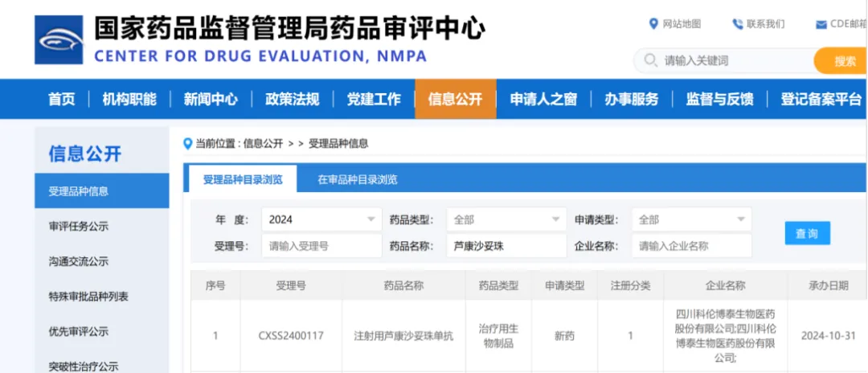Screen dimensions: 868x373
Task: Expand the 申请类型 dropdown
Action: click(x=691, y=219)
